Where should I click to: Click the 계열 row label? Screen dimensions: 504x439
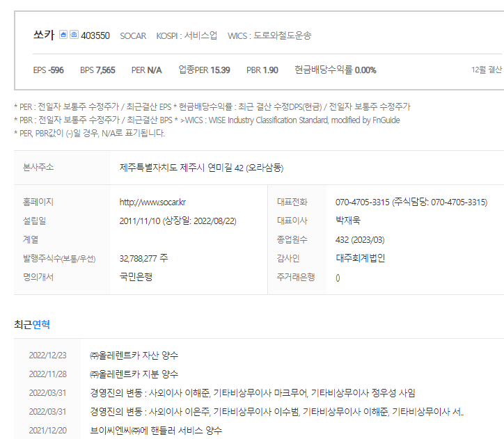point(31,239)
